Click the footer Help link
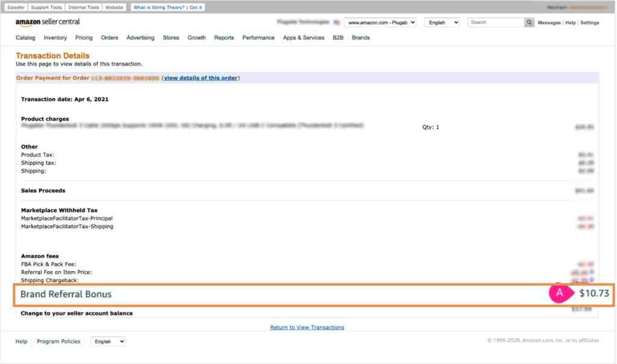Screen dimensions: 617x364 point(21,341)
